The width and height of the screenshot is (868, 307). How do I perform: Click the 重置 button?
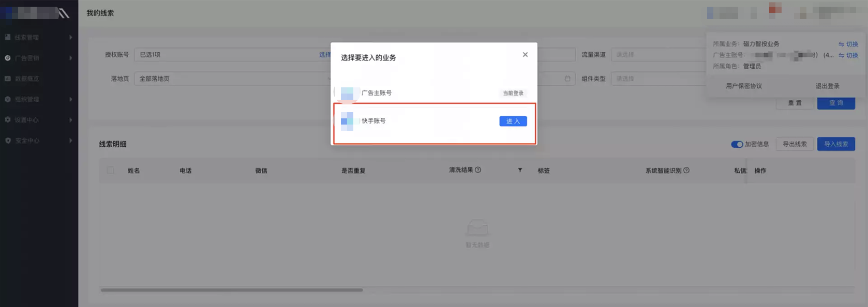795,103
